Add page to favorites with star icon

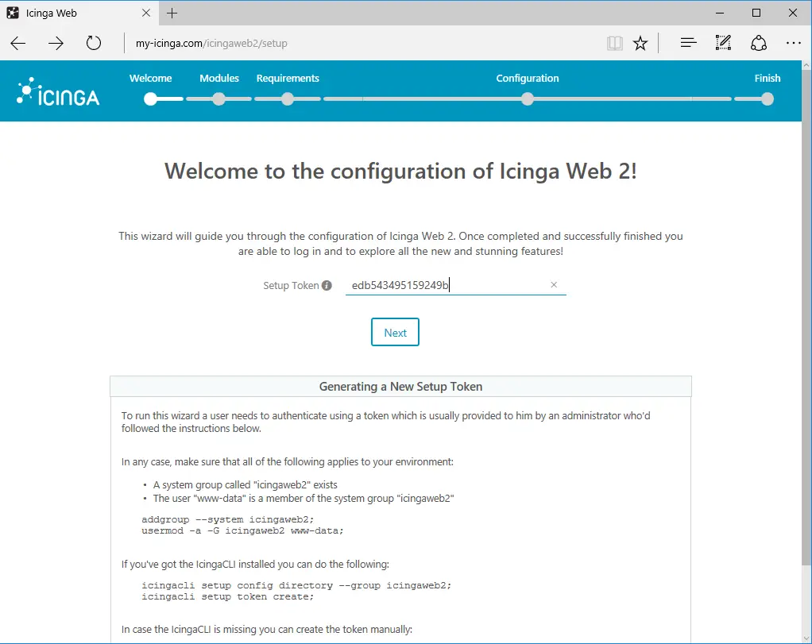(x=640, y=44)
